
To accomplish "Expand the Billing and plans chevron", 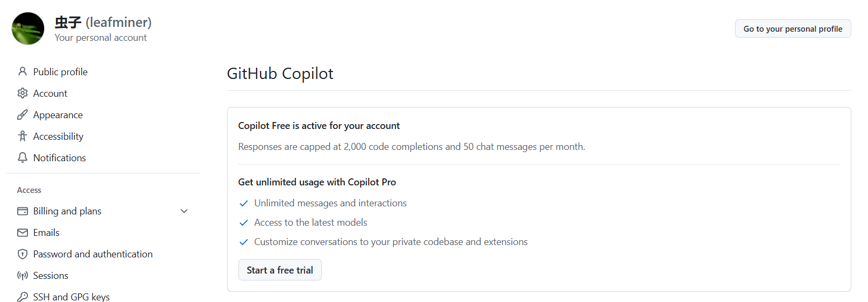I will [184, 211].
